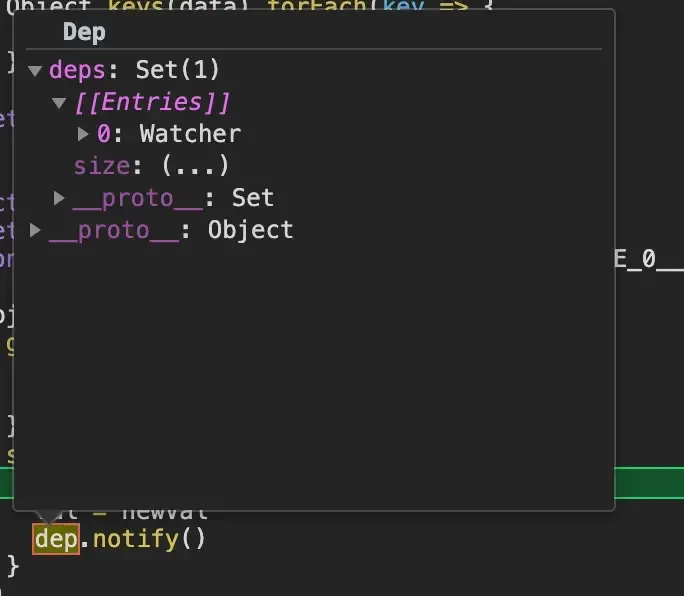This screenshot has height=596, width=684.
Task: Invoke the size getter (...)
Action: click(x=195, y=166)
